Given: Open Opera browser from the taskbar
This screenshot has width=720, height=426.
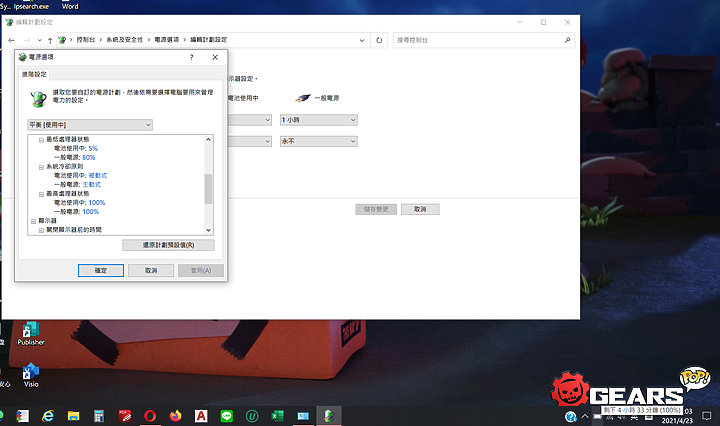Looking at the screenshot, I should [150, 416].
